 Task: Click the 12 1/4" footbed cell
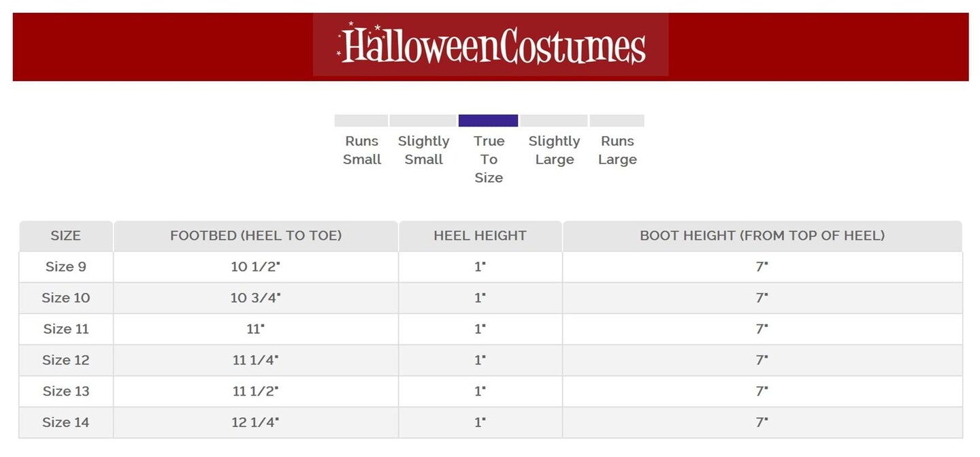256,422
